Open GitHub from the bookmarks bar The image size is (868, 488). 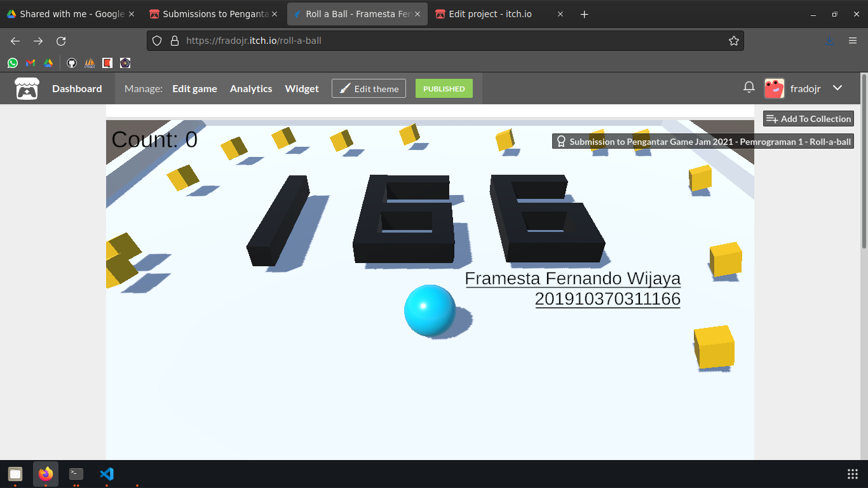pyautogui.click(x=72, y=63)
